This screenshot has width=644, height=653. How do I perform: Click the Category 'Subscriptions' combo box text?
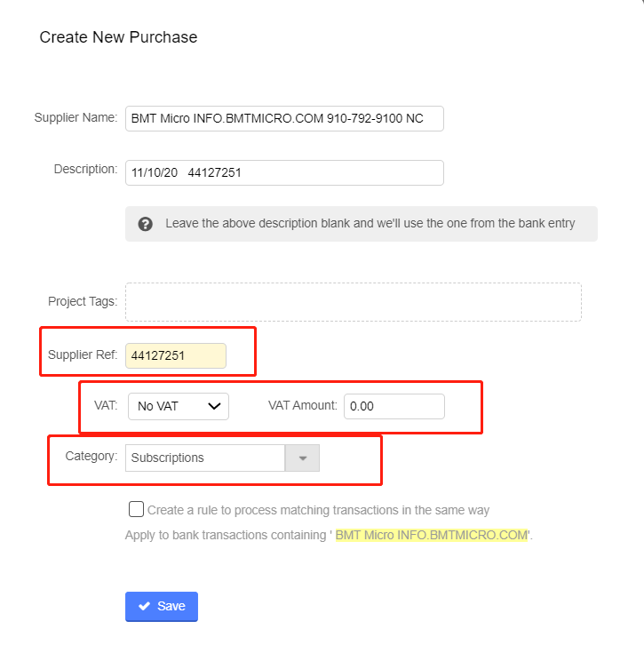point(204,458)
